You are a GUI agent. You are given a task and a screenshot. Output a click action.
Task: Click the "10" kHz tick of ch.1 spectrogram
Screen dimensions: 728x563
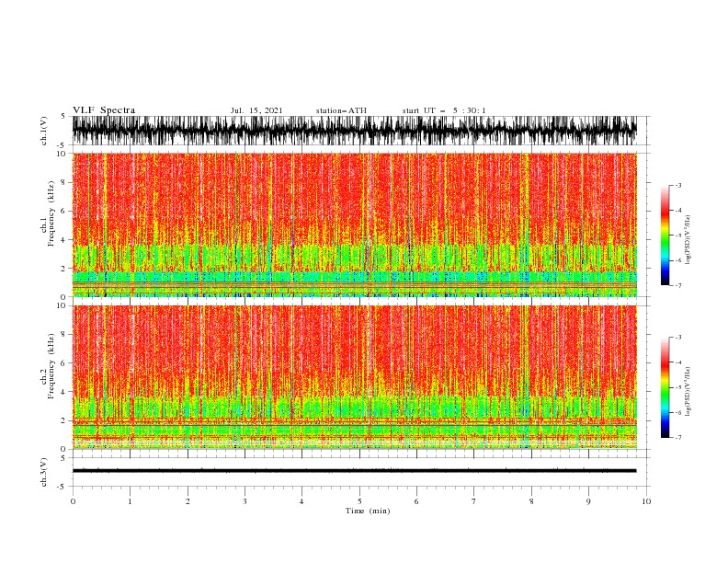pos(63,154)
